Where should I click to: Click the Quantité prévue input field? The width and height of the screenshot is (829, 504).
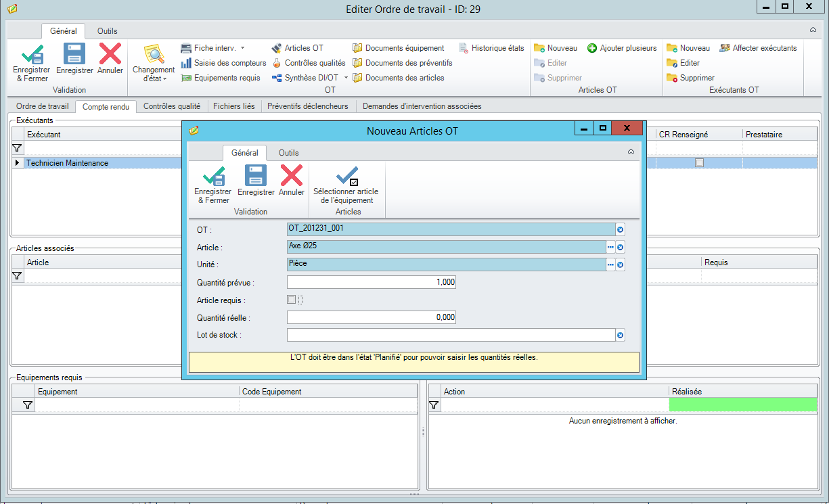click(372, 282)
